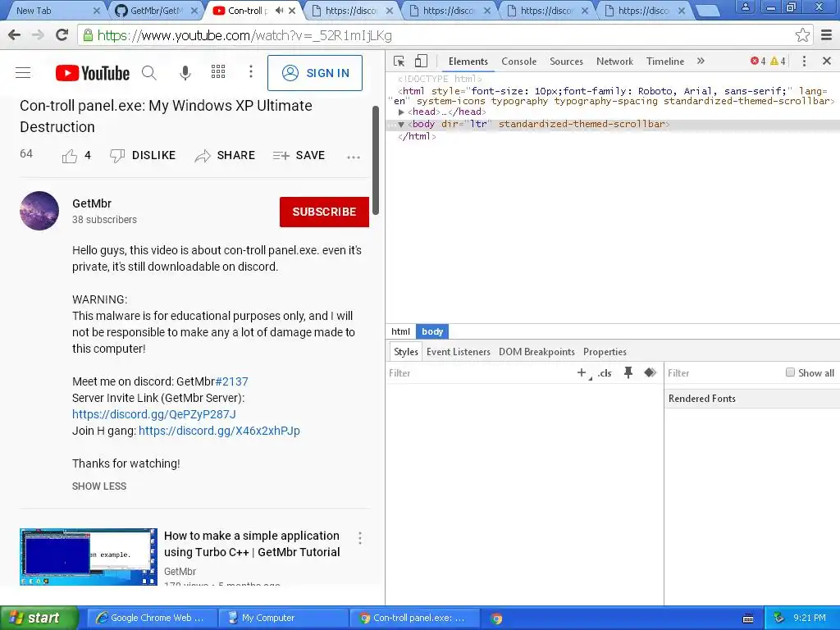Image resolution: width=840 pixels, height=630 pixels.
Task: Toggle element state pin icon
Action: [628, 372]
